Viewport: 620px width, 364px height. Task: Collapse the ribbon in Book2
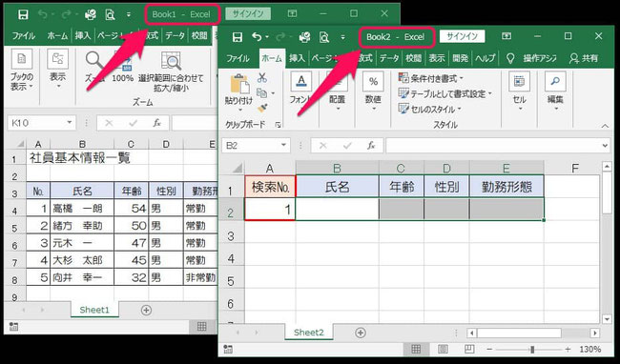click(x=605, y=126)
